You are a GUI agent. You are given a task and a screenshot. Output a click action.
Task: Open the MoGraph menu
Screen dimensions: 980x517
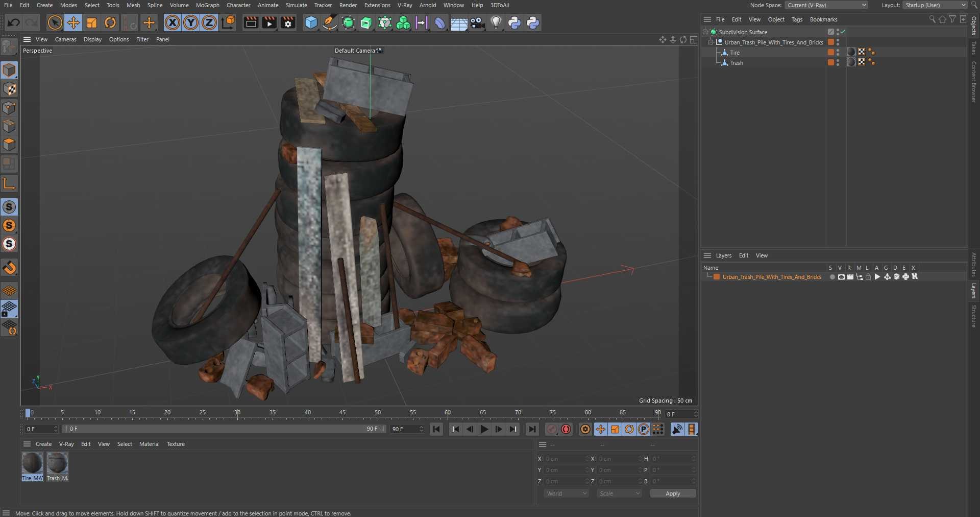(x=207, y=5)
